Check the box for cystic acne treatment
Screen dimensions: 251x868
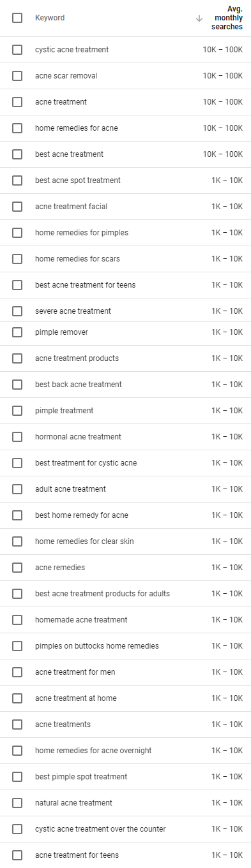pos(17,50)
